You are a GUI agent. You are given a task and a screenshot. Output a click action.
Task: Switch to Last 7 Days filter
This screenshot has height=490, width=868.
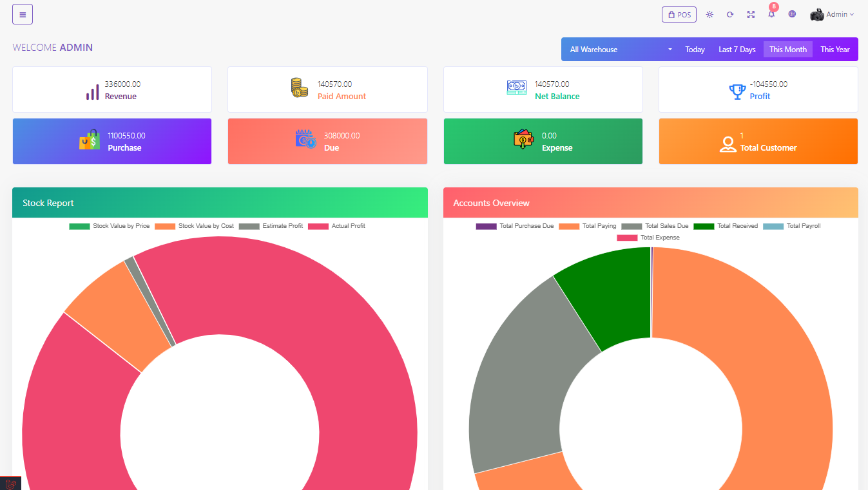[737, 50]
